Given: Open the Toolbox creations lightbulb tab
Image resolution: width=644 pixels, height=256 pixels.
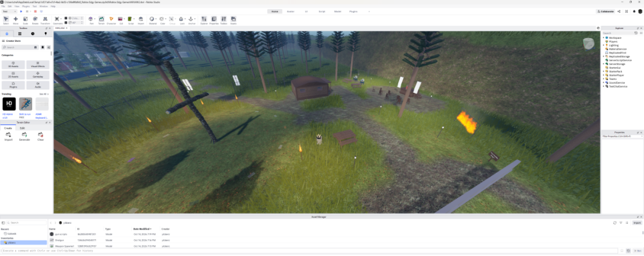Looking at the screenshot, I should pos(45,34).
